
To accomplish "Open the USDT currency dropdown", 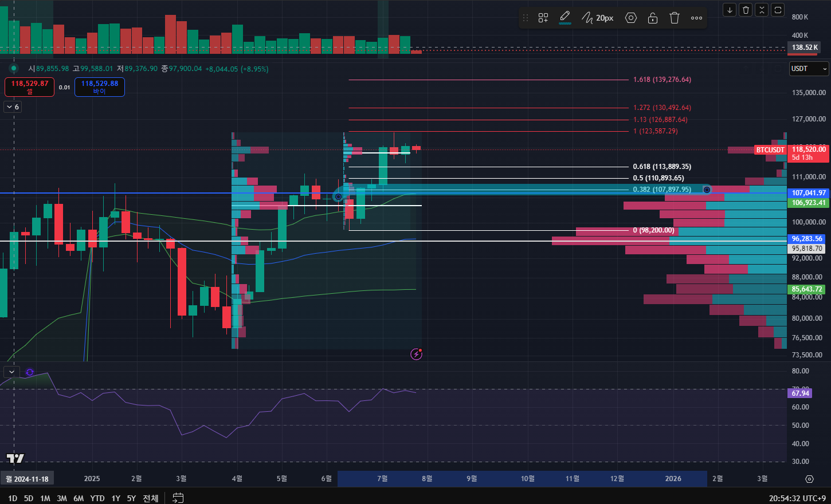I will [x=809, y=69].
